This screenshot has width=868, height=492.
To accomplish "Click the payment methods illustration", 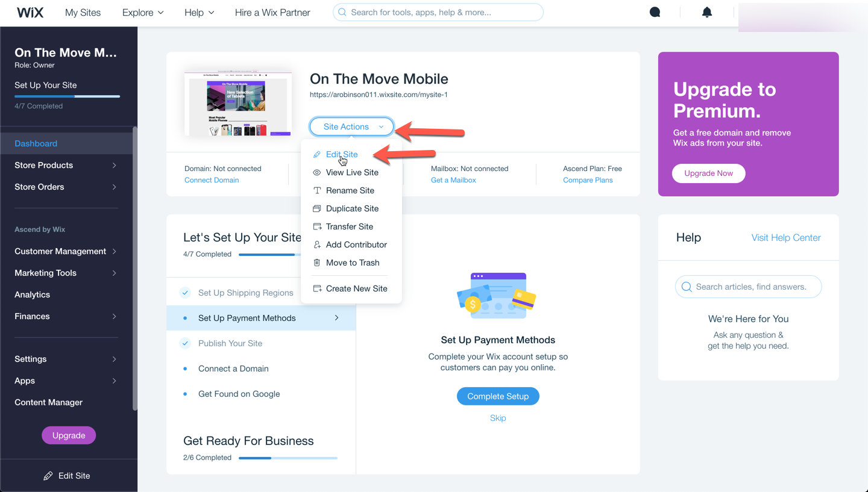I will 497,295.
